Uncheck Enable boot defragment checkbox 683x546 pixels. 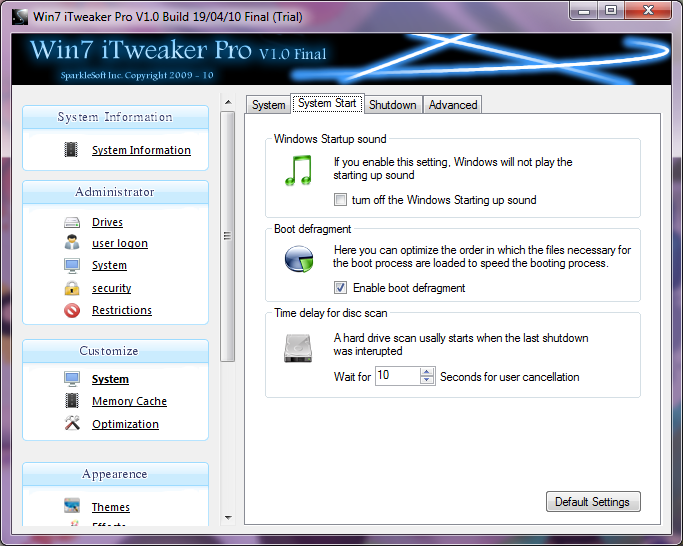[340, 288]
